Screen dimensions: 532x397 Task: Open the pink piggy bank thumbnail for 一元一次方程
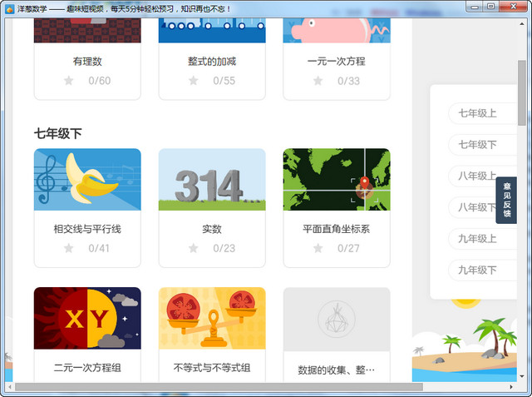pyautogui.click(x=337, y=31)
